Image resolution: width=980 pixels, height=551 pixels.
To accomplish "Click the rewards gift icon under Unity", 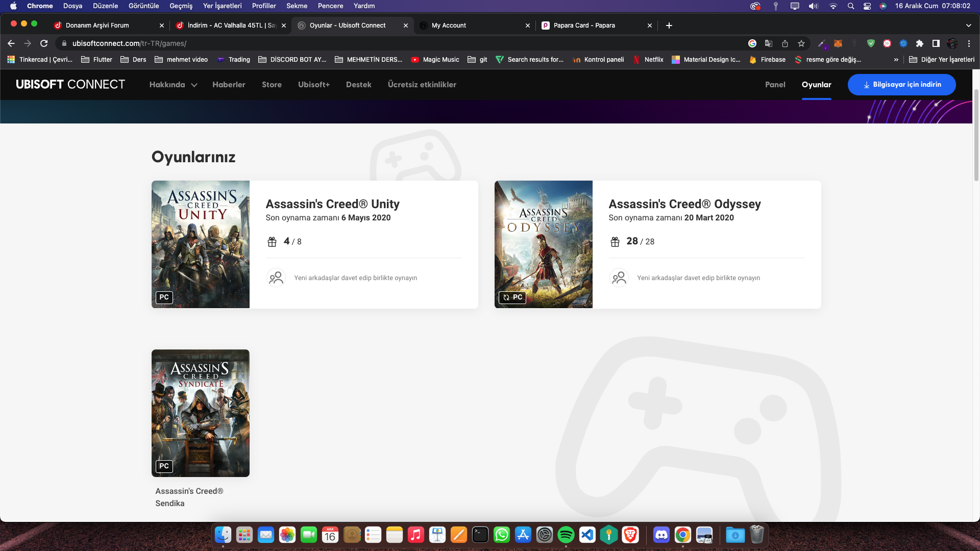I will pyautogui.click(x=272, y=242).
